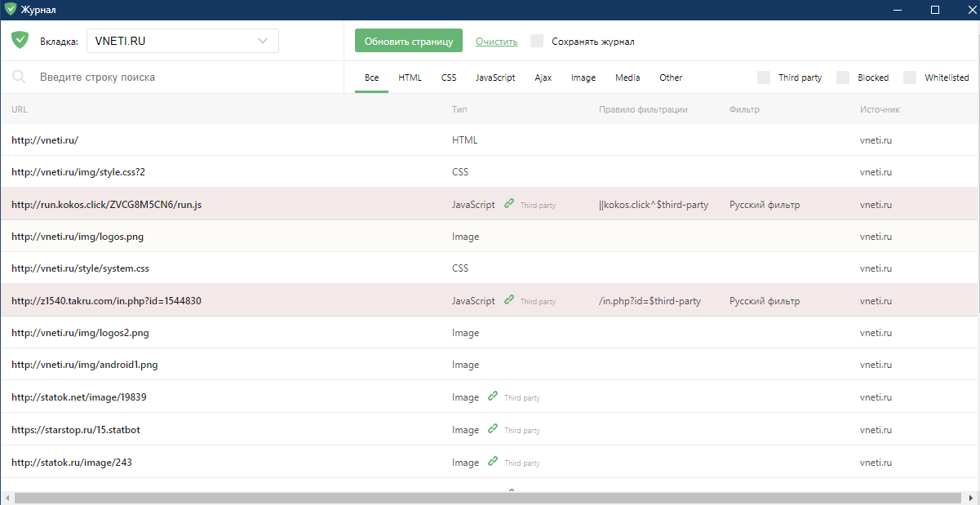
Task: Open the Ajax requests tab
Action: (x=543, y=78)
